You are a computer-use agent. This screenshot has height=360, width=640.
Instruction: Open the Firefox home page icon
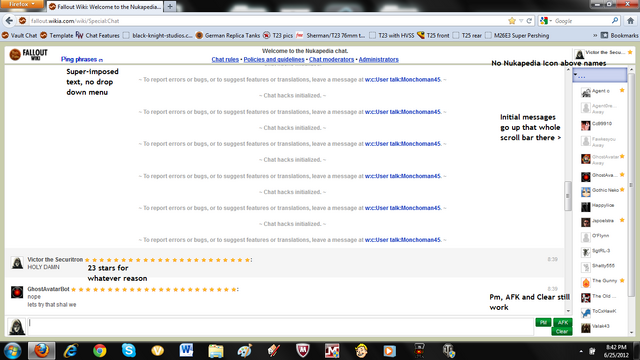tap(631, 20)
